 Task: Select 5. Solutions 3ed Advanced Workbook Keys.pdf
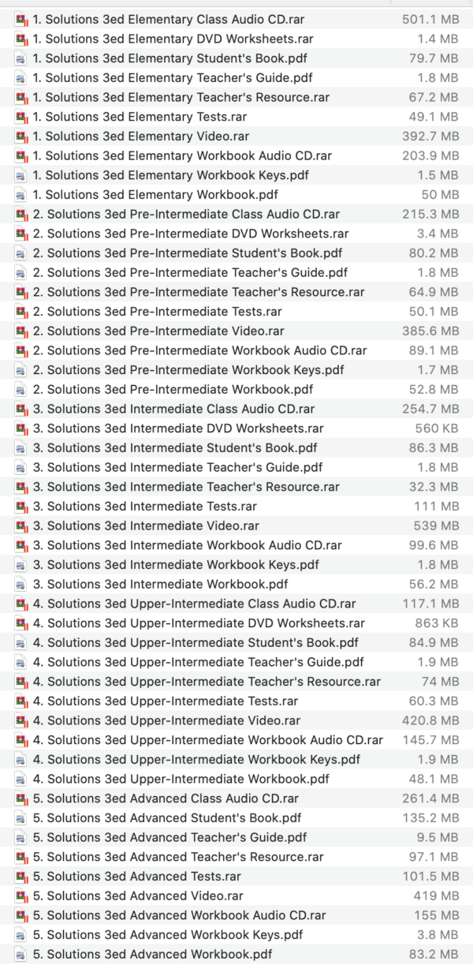(168, 934)
